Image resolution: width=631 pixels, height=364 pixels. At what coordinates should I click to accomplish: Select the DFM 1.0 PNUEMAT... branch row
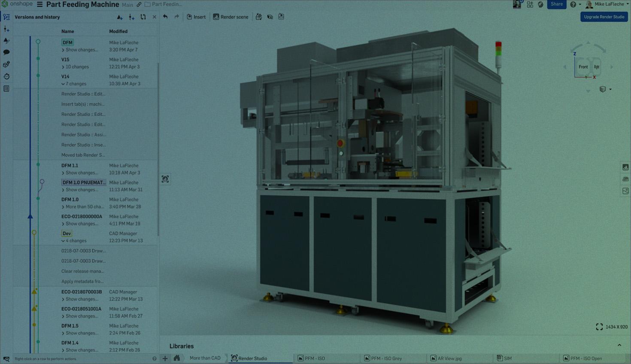pyautogui.click(x=84, y=182)
